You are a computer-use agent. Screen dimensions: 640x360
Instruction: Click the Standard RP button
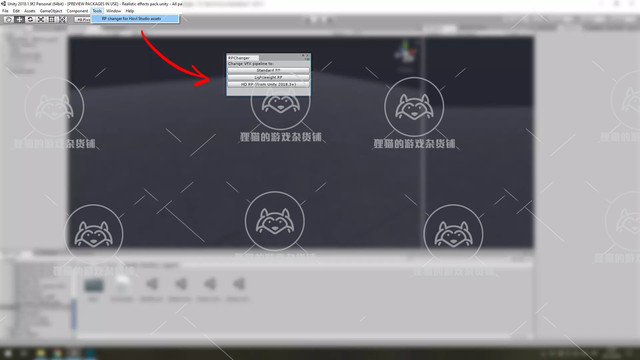pyautogui.click(x=268, y=71)
